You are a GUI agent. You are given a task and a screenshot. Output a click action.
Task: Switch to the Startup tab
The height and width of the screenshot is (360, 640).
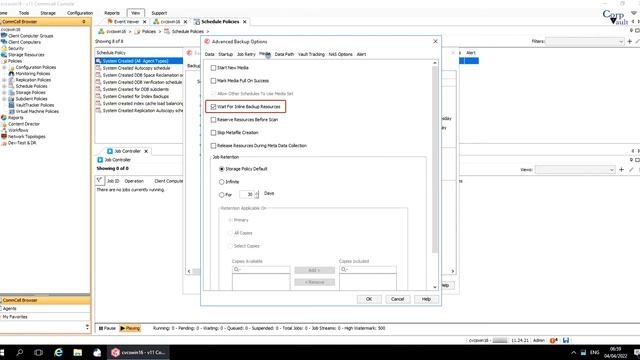point(225,54)
